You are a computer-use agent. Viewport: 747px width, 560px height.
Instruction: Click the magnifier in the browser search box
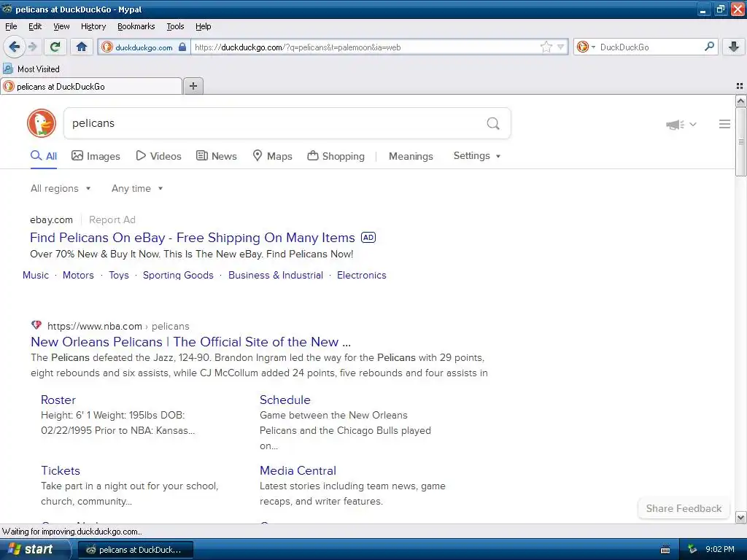point(709,47)
